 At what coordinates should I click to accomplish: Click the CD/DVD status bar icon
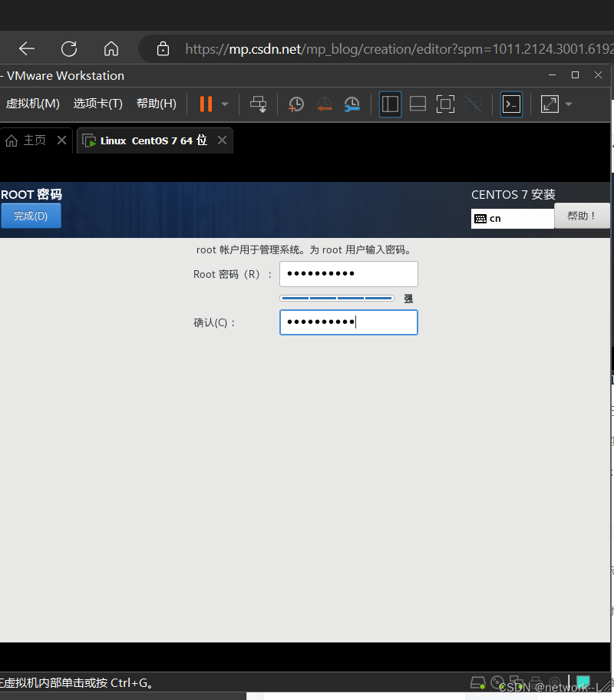[x=497, y=682]
